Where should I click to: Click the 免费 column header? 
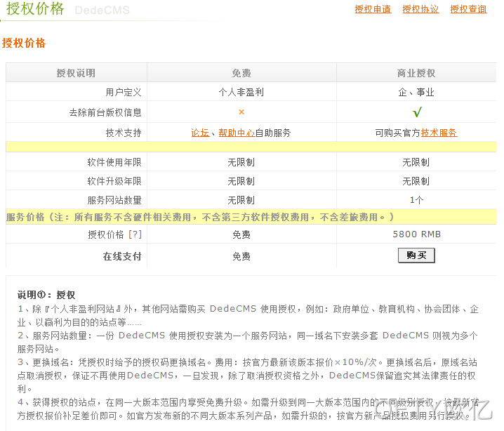pos(241,73)
